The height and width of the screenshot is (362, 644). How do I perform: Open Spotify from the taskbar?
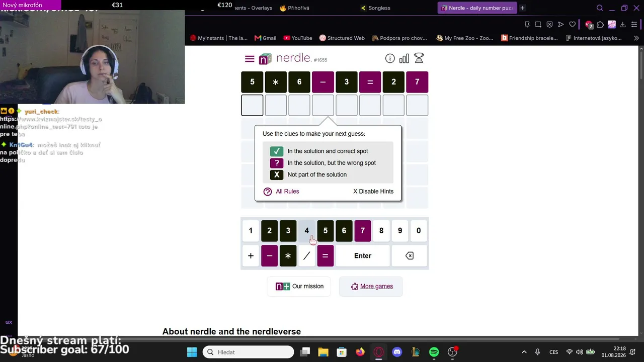[434, 352]
